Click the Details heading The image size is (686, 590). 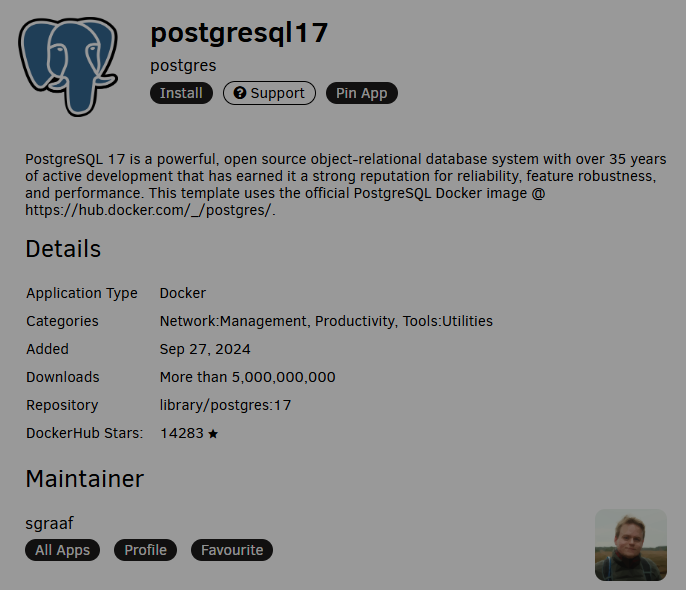pyautogui.click(x=63, y=249)
